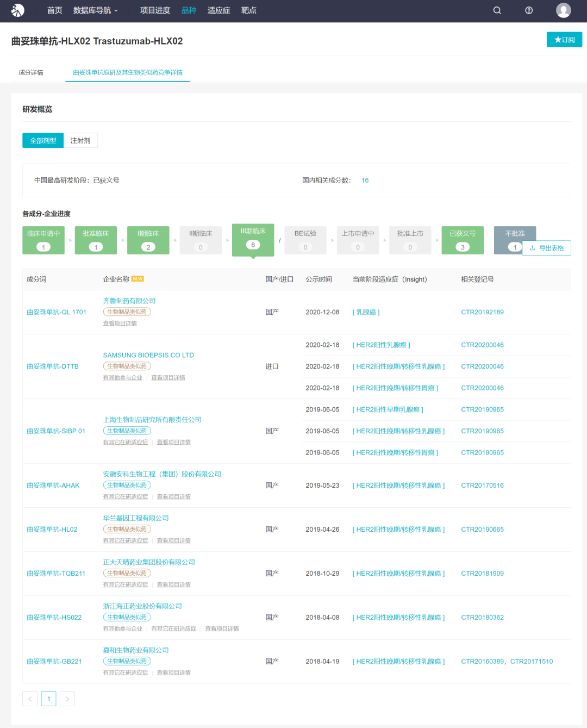
Task: Click 有其它在研适应症 under 华兰基因工程
Action: point(126,541)
